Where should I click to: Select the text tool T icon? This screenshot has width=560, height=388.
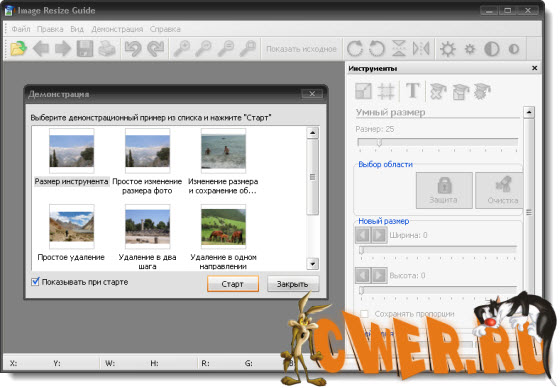point(412,90)
